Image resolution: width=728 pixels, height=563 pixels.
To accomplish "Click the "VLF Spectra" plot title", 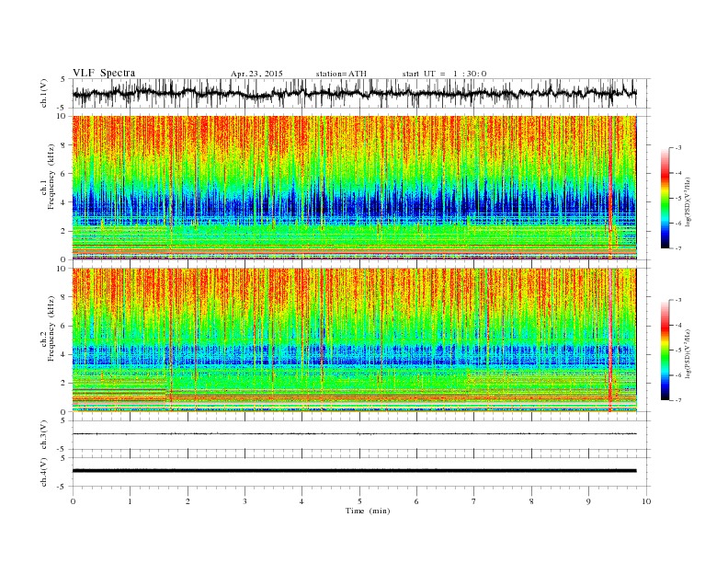I will click(104, 73).
